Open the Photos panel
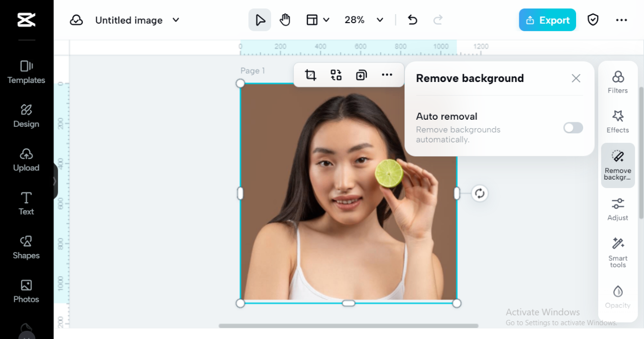This screenshot has width=644, height=339. click(x=26, y=291)
